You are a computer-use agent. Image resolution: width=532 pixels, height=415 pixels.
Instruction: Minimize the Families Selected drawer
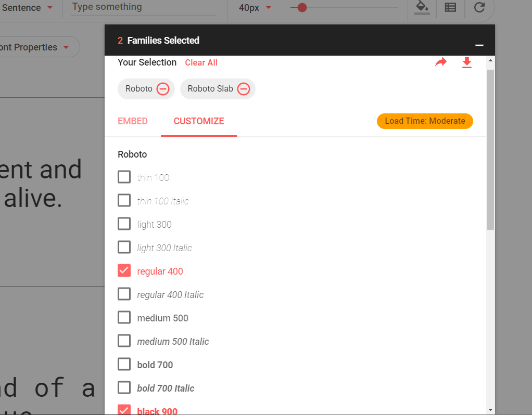(x=479, y=45)
